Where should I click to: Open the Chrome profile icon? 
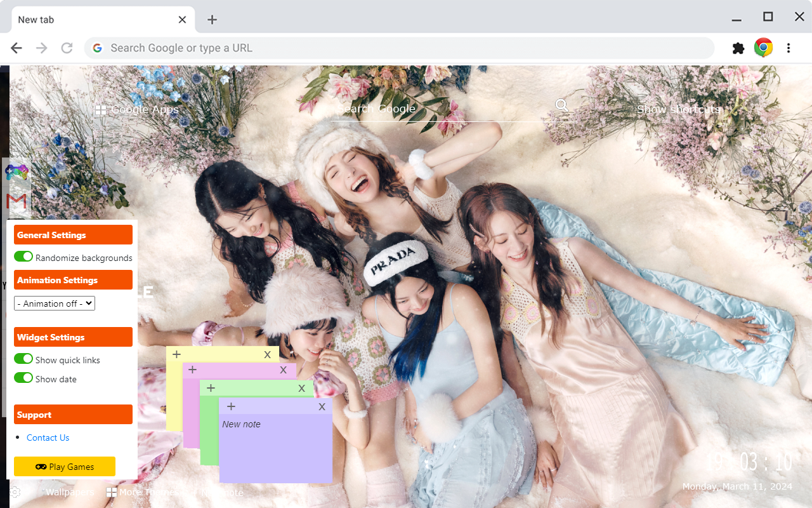pos(763,48)
